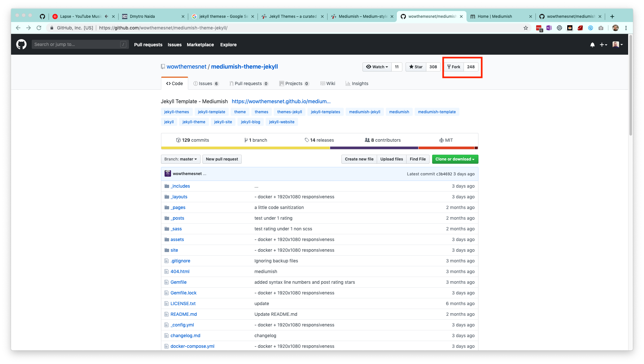Image resolution: width=644 pixels, height=364 pixels.
Task: Close the Home | Mediumish tab
Action: pyautogui.click(x=530, y=17)
